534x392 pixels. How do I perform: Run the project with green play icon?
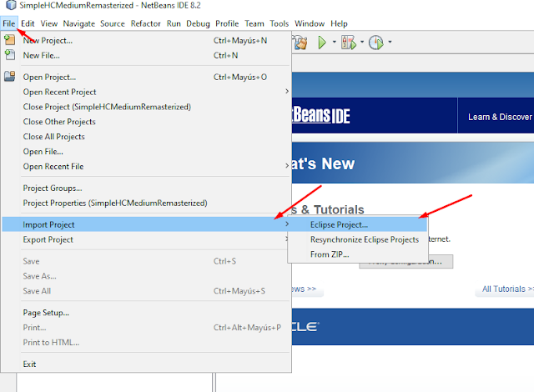(322, 43)
